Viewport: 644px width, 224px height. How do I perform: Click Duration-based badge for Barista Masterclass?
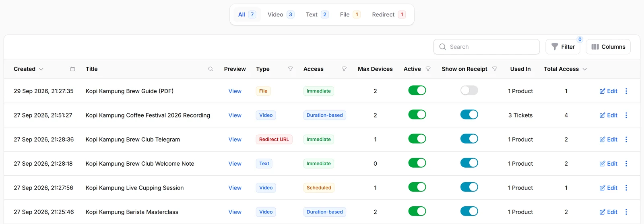click(325, 212)
